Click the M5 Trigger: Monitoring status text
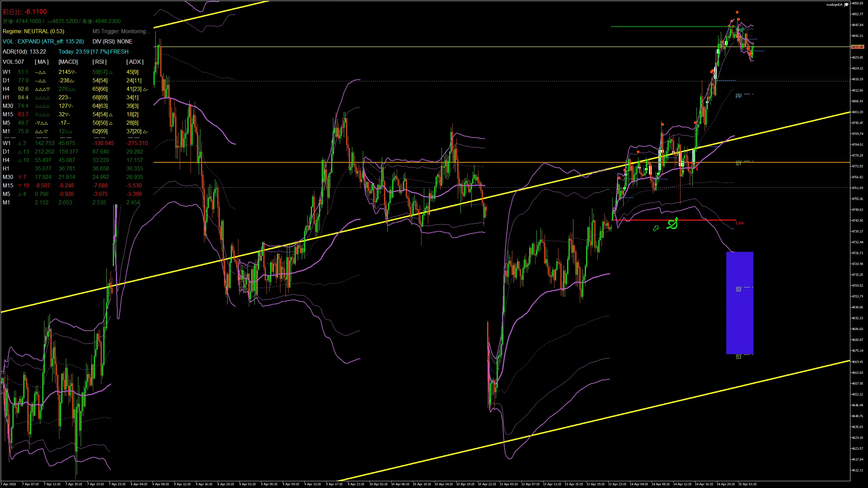 (121, 31)
